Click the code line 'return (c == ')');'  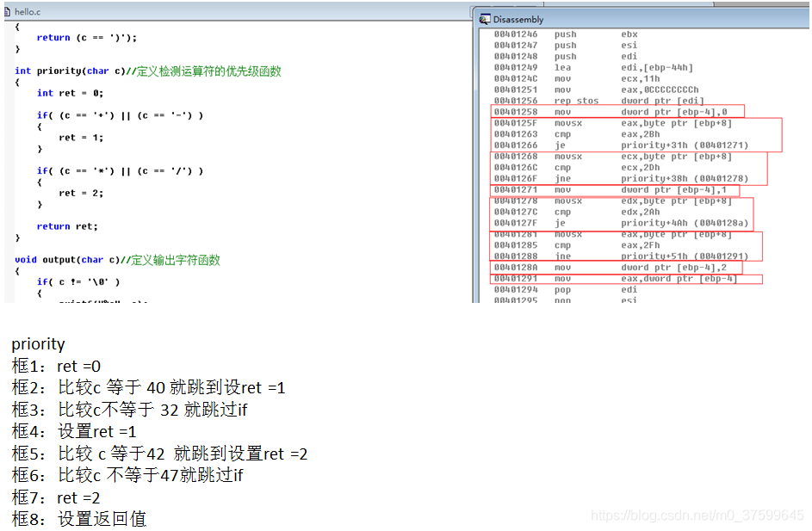86,38
